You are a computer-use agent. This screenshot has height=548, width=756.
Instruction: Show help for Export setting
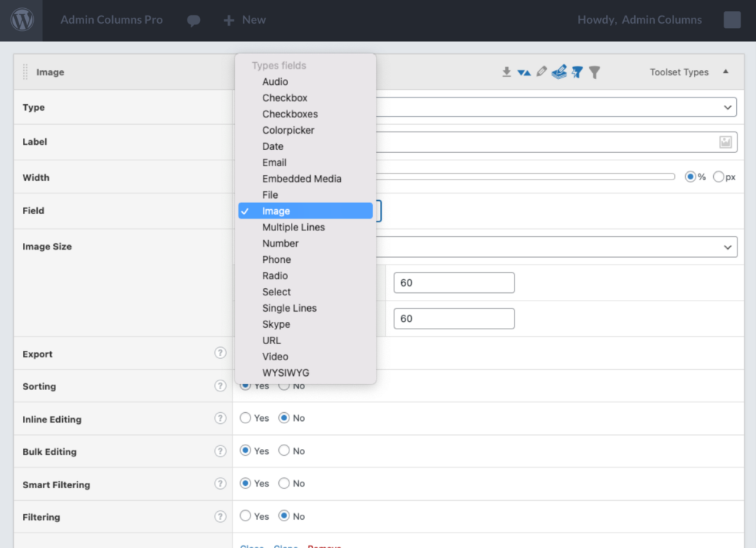tap(220, 353)
